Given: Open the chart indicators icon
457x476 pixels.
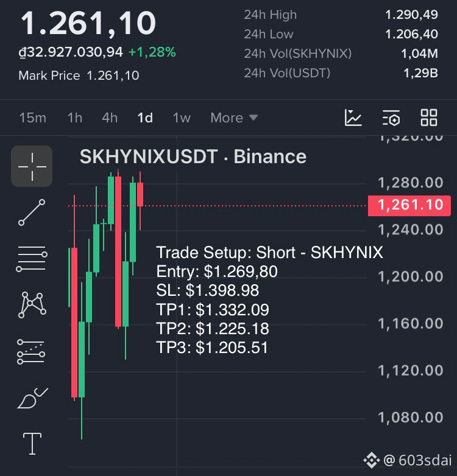Looking at the screenshot, I should point(353,118).
